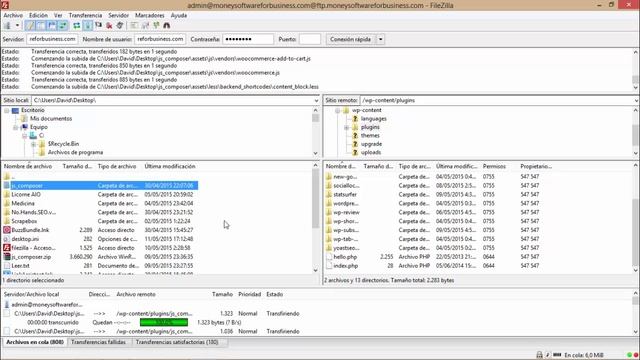Click the encryption lock status icon
Screen dimensions: 640x360
[539, 355]
